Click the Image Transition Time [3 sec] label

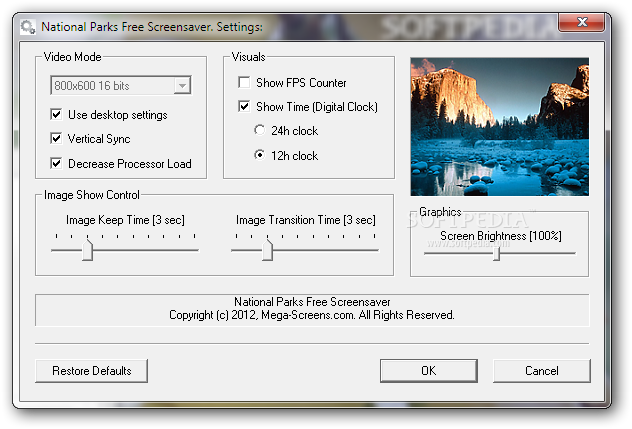click(306, 220)
